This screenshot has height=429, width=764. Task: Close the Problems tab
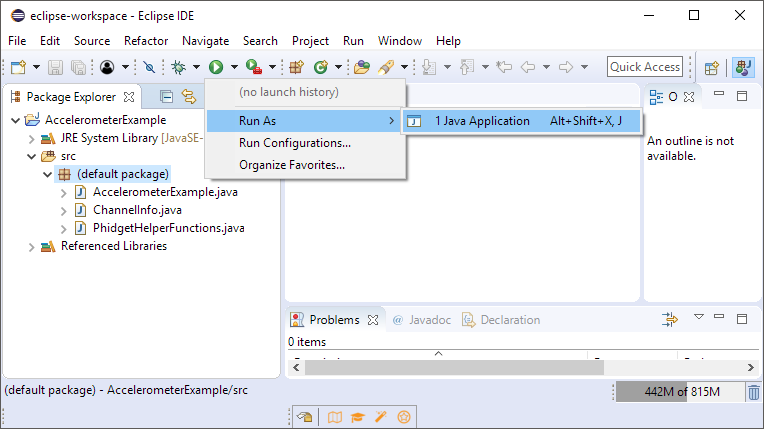(x=373, y=320)
